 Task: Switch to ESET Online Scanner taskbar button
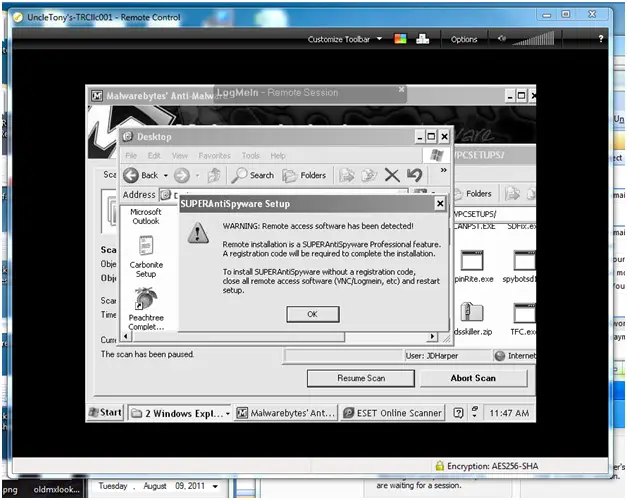tap(393, 413)
